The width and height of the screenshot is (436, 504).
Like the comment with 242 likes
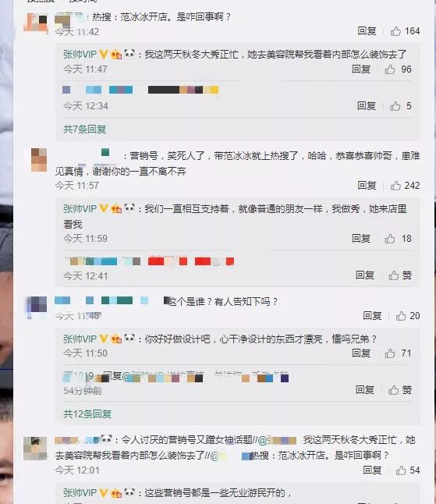405,186
